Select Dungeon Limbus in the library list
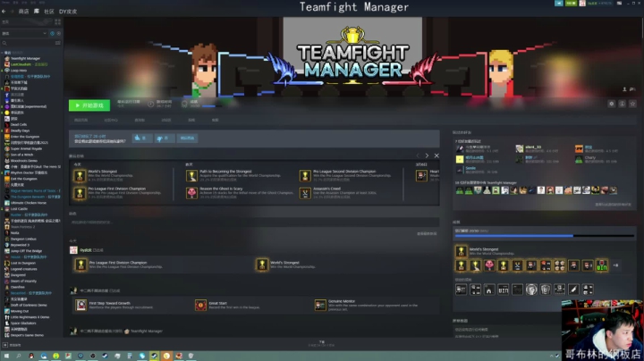 point(23,239)
